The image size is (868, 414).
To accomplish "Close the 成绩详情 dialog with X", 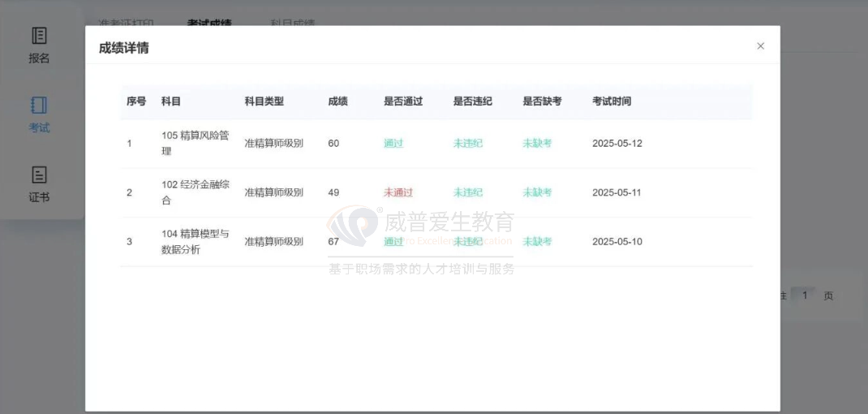I will click(x=760, y=46).
